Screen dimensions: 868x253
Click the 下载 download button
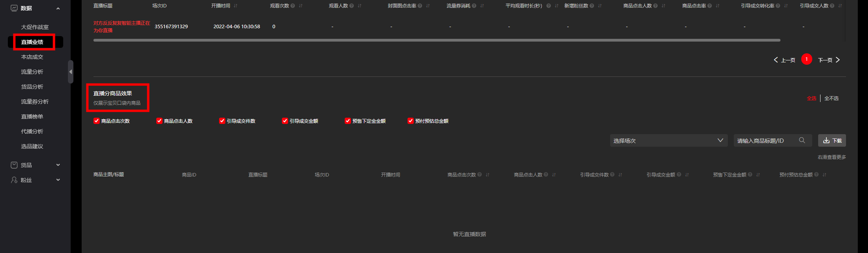pyautogui.click(x=832, y=140)
